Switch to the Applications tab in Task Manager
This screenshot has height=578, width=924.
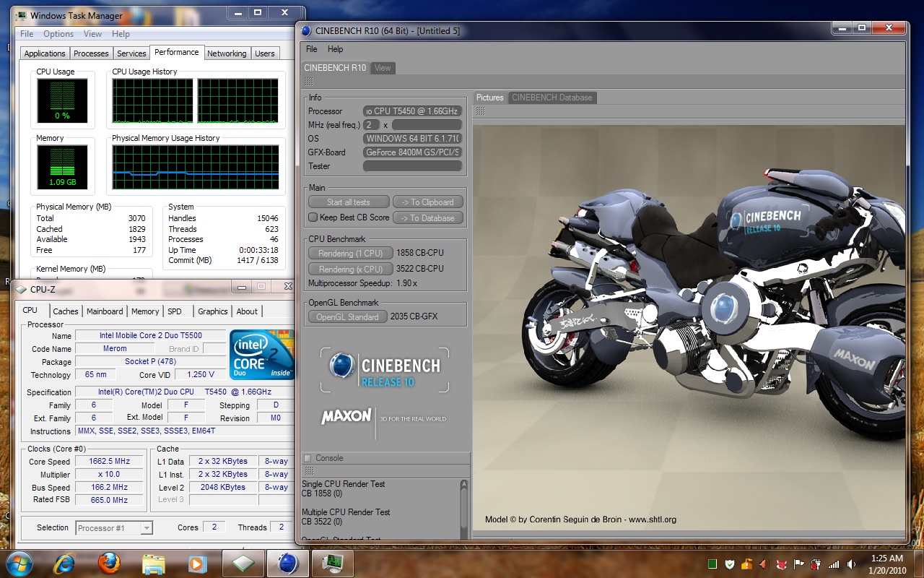45,53
